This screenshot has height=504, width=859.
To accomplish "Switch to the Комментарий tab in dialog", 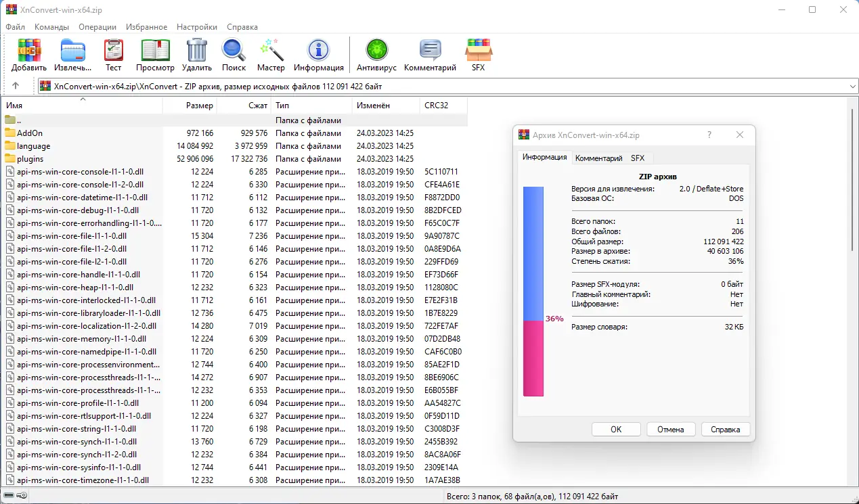I will coord(598,158).
